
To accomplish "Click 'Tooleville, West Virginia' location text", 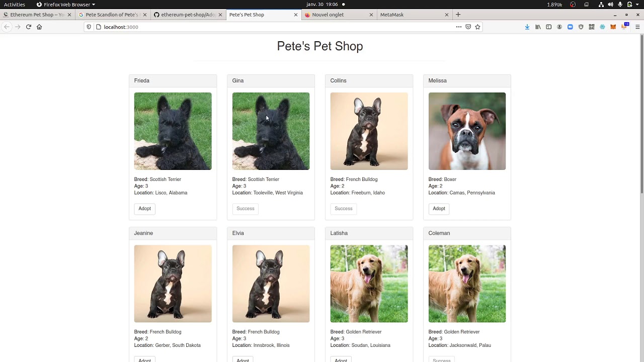I will click(278, 193).
